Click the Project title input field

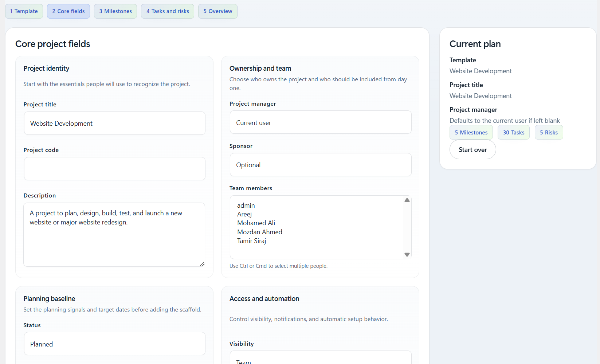[115, 123]
